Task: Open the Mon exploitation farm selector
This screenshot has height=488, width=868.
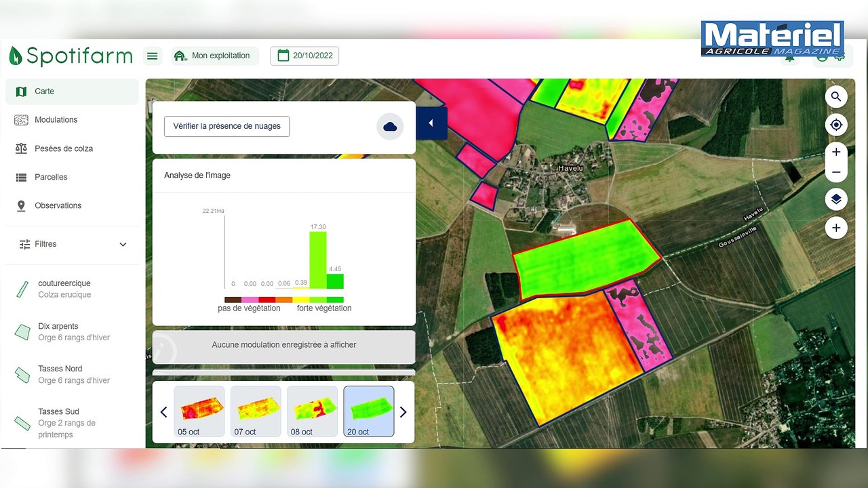Action: [213, 56]
